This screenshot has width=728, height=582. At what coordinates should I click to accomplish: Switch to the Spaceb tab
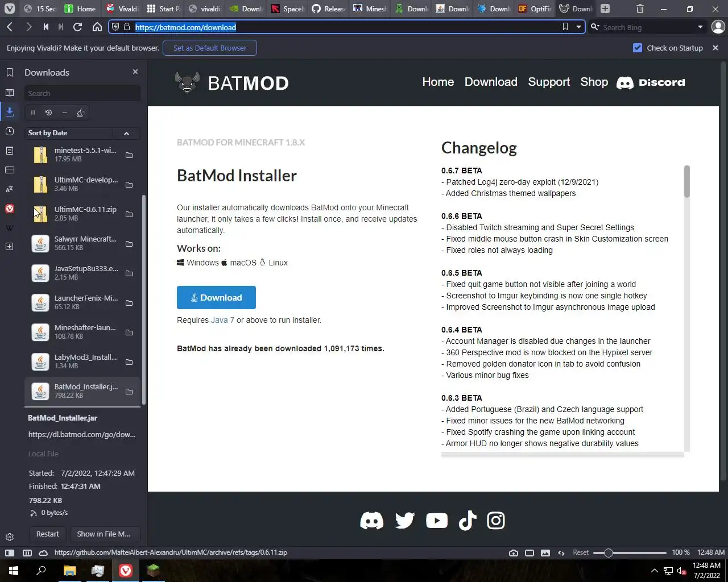[287, 9]
